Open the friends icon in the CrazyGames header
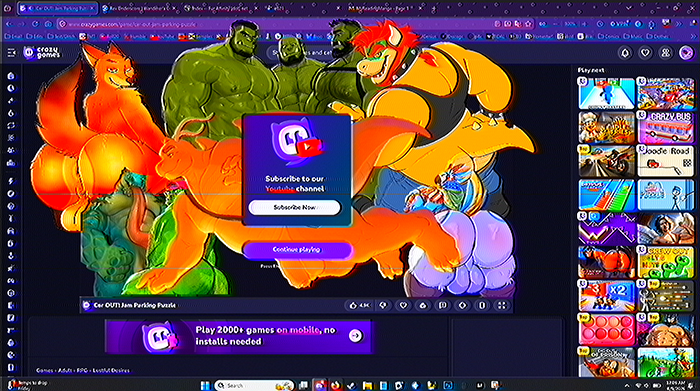This screenshot has width=700, height=391. pyautogui.click(x=665, y=53)
